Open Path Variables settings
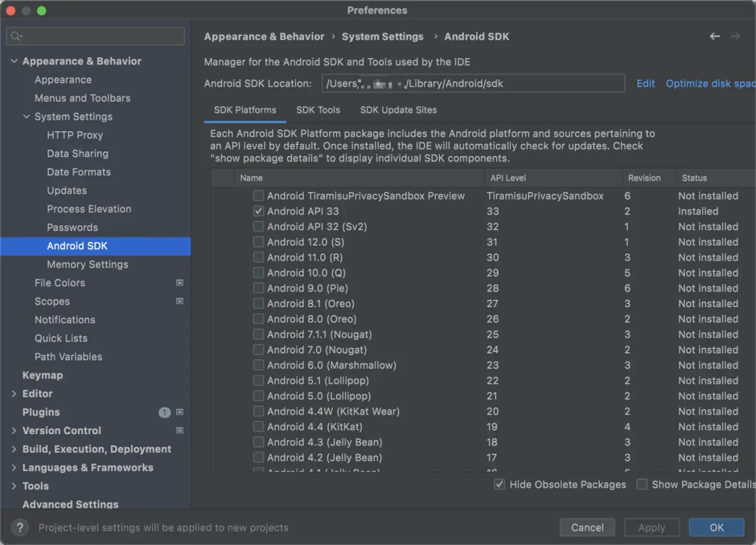Image resolution: width=756 pixels, height=545 pixels. [x=68, y=357]
